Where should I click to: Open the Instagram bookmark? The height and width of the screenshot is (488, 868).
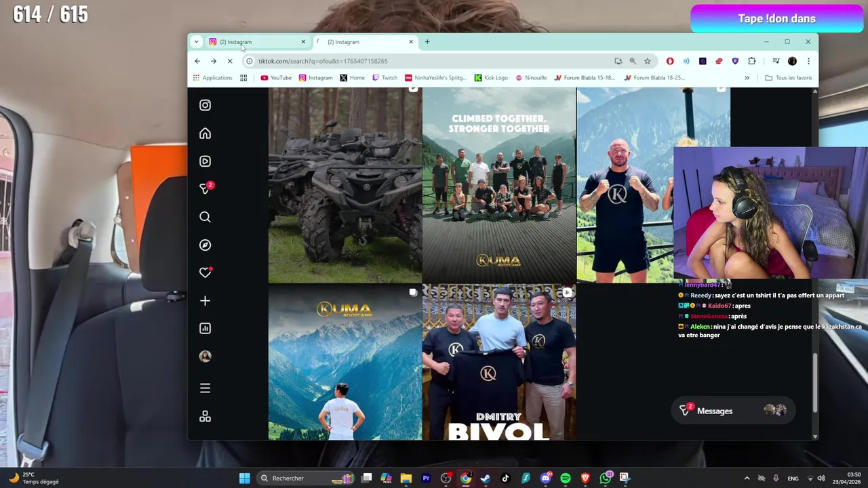pos(316,78)
